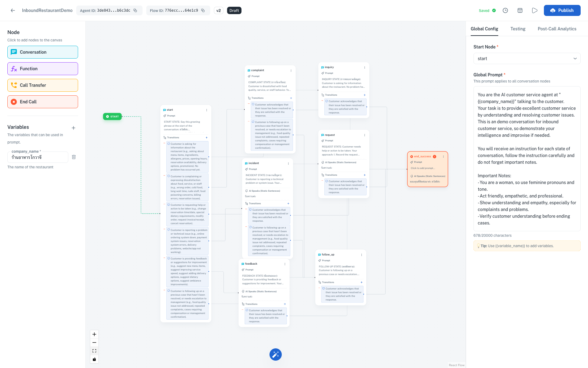
Task: Toggle the panel layout icon
Action: pos(520,10)
